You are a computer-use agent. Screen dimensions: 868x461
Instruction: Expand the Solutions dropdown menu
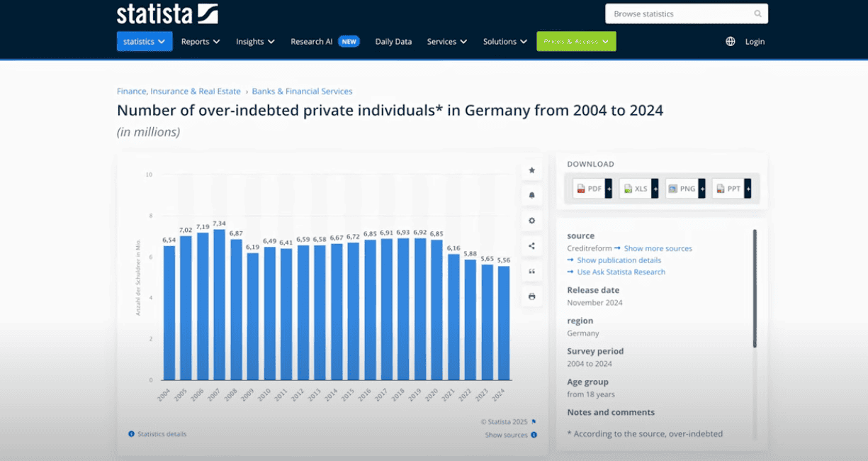(x=505, y=42)
